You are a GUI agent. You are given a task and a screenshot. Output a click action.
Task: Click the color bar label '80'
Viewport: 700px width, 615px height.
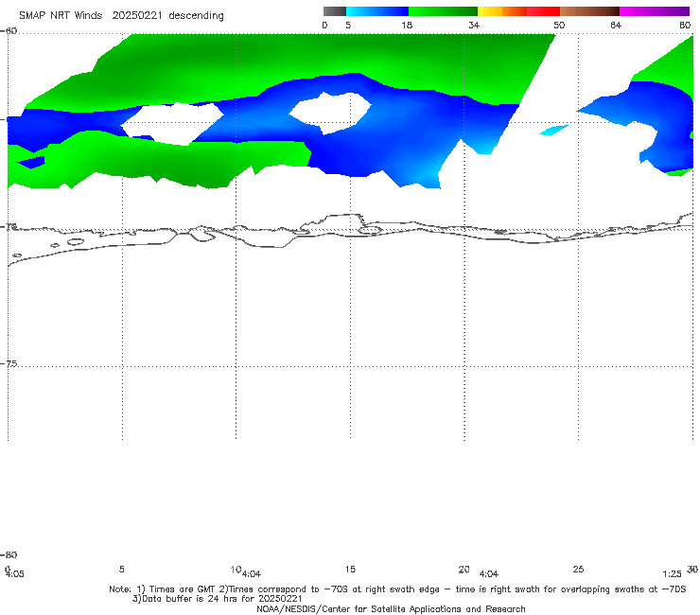[685, 25]
